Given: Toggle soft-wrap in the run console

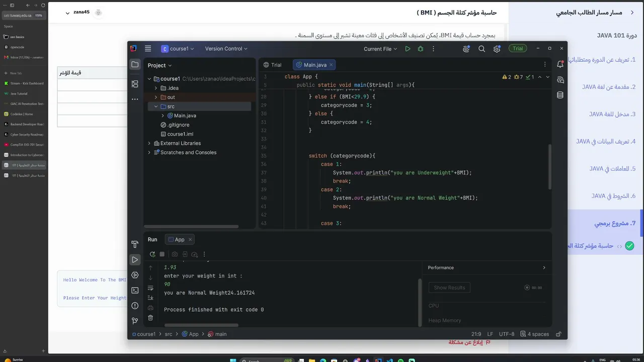Looking at the screenshot, I should [150, 288].
